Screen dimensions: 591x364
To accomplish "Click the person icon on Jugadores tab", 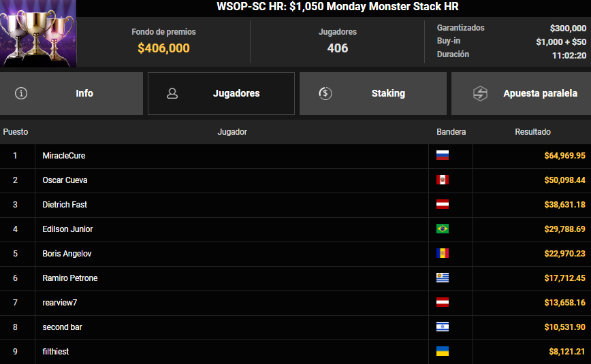I will [172, 93].
